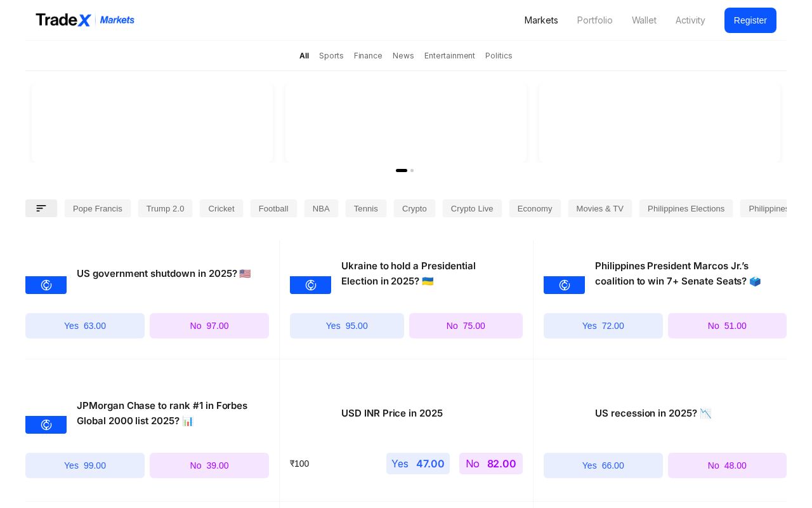
Task: Open the first empty carousel banner card
Action: point(152,123)
